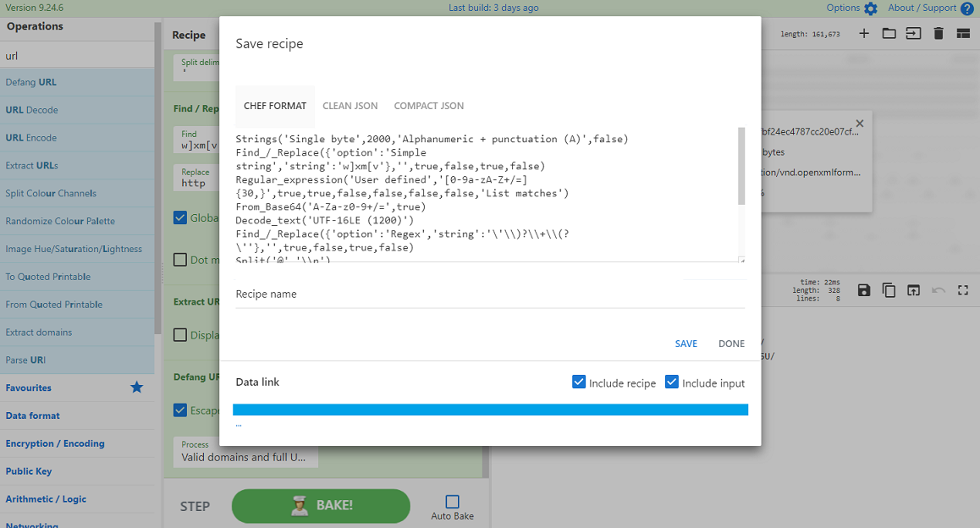Viewport: 980px width, 528px height.
Task: Expand the Favourites category
Action: (x=77, y=388)
